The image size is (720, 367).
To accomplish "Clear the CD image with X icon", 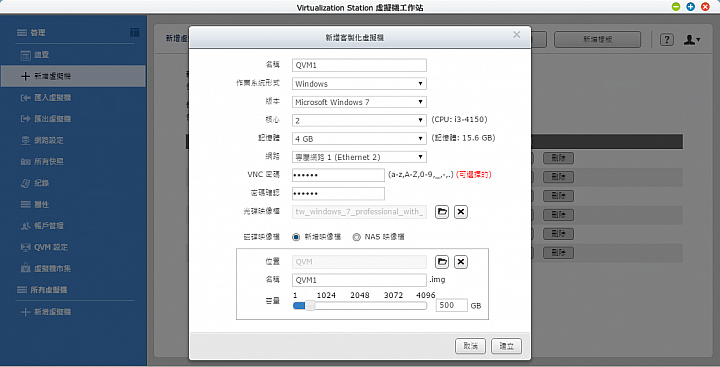I will click(461, 212).
